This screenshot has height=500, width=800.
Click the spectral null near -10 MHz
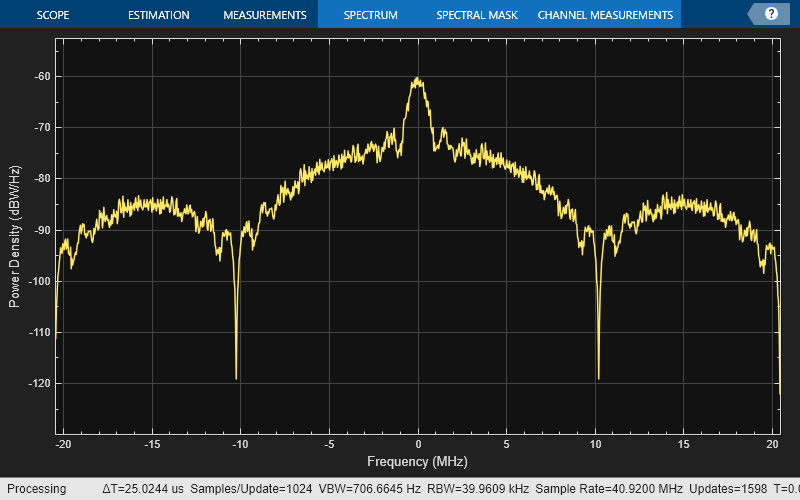click(x=236, y=375)
